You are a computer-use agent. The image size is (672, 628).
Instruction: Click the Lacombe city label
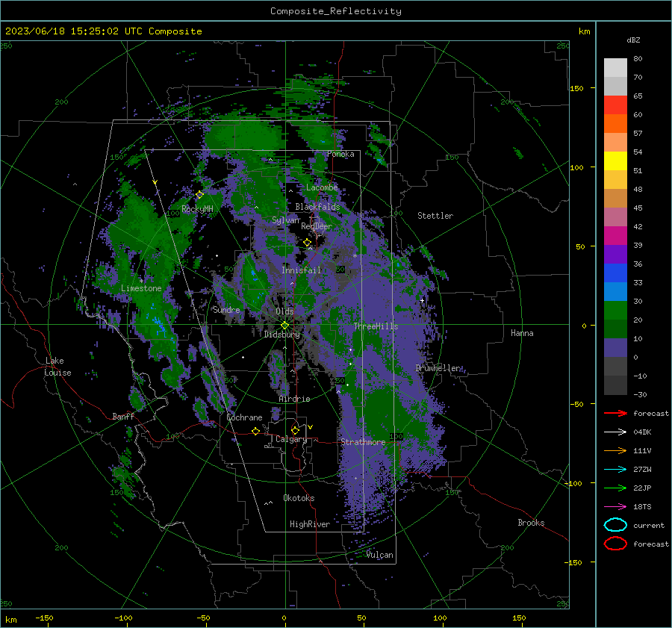pyautogui.click(x=321, y=187)
